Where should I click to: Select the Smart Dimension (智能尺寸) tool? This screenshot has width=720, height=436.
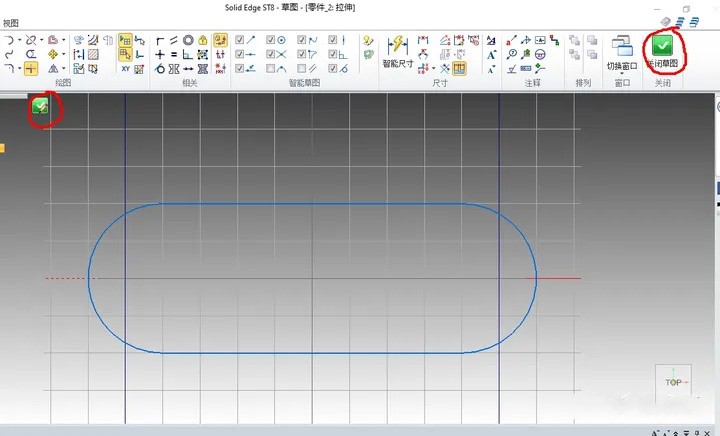pyautogui.click(x=398, y=52)
